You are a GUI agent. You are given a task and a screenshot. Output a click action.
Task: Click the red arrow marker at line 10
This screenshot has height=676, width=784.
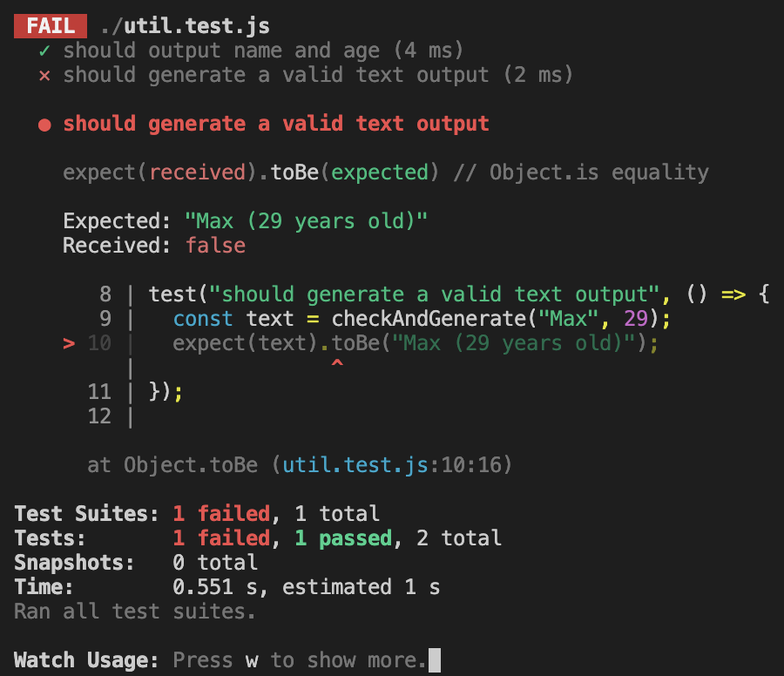69,344
